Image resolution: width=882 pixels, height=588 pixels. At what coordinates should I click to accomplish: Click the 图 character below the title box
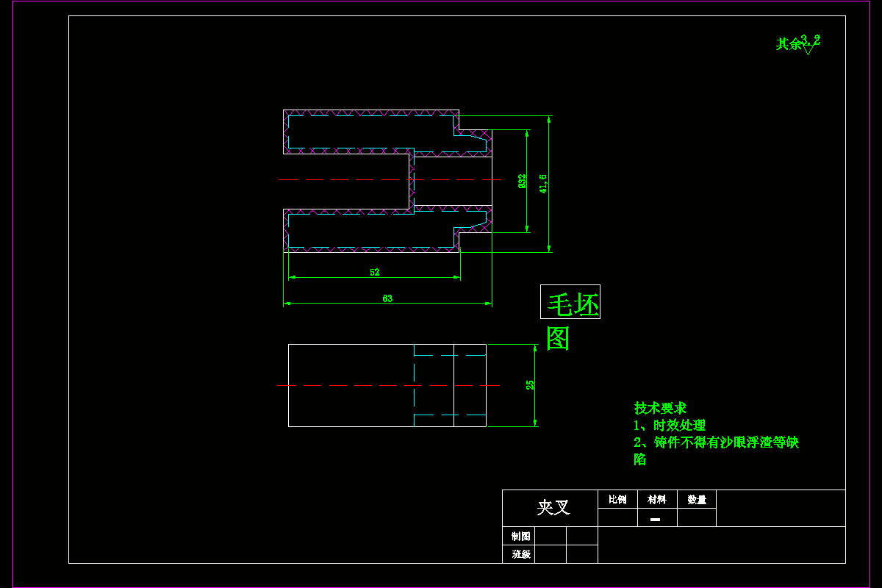click(x=559, y=337)
